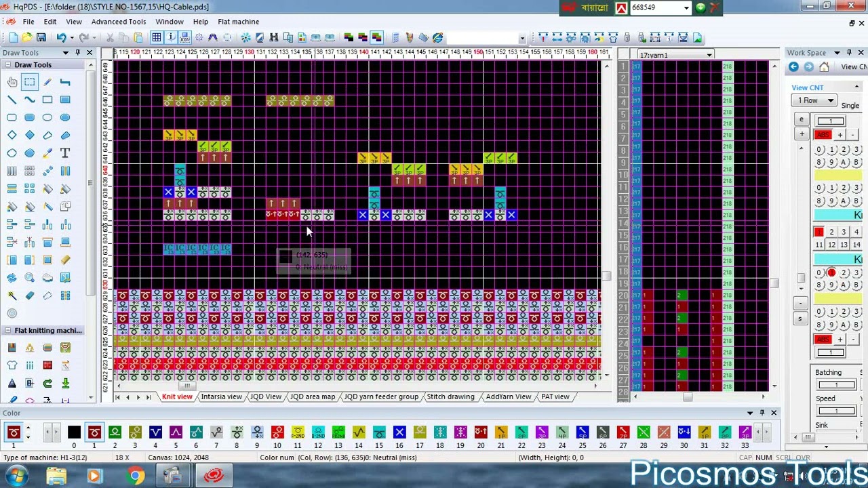The image size is (868, 488).
Task: Select number 13 in the numbered grid
Action: [x=844, y=245]
